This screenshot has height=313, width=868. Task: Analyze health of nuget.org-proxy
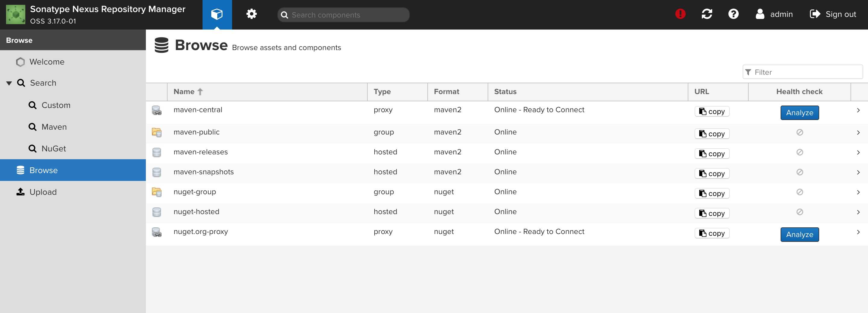800,234
